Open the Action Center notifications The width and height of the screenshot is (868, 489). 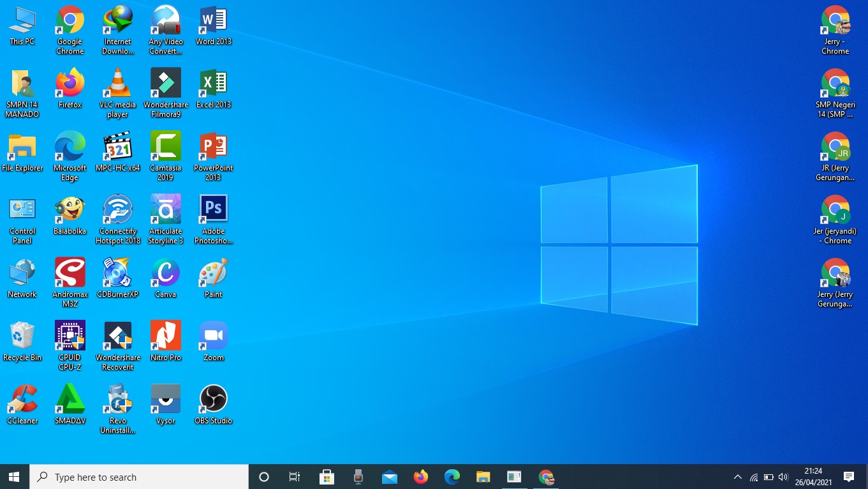[849, 477]
